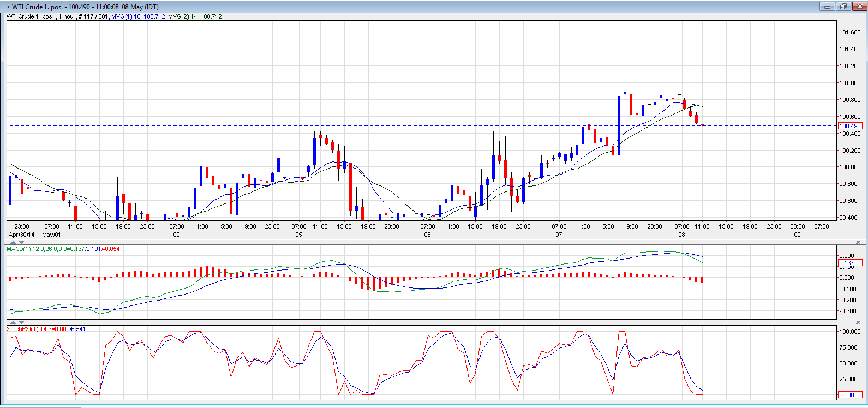
Task: Close the StochRSI indicator panel
Action: (858, 322)
